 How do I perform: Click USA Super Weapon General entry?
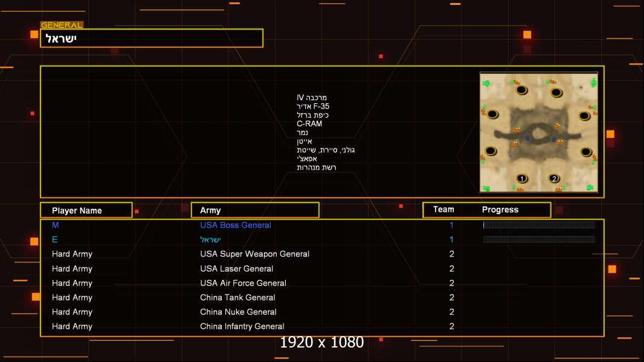(255, 254)
